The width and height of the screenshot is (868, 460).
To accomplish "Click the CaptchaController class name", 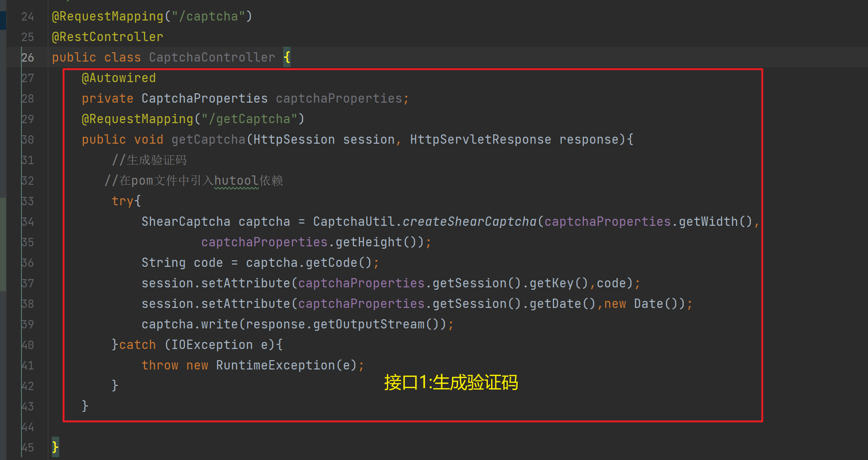I will tap(212, 57).
